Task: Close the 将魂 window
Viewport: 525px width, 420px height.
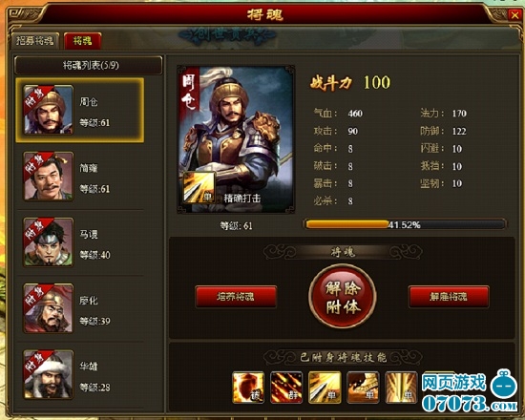Action: click(x=514, y=15)
